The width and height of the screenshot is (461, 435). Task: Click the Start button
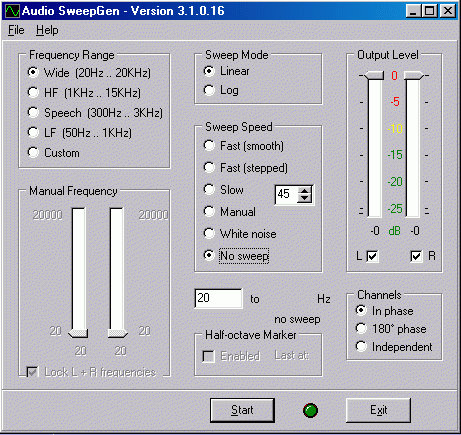(242, 410)
